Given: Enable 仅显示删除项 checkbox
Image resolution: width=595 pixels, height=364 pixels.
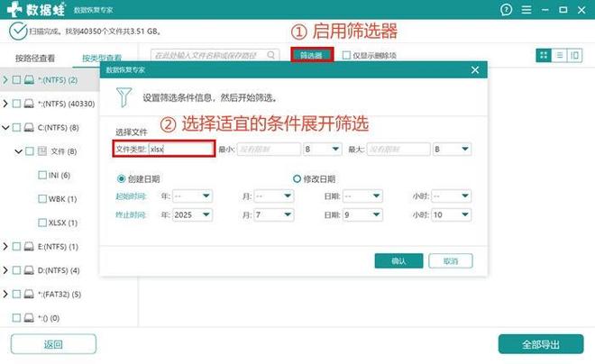Looking at the screenshot, I should [346, 55].
